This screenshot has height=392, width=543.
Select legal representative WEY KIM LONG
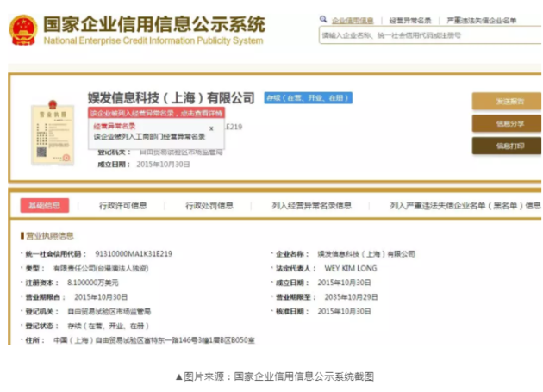pos(351,268)
